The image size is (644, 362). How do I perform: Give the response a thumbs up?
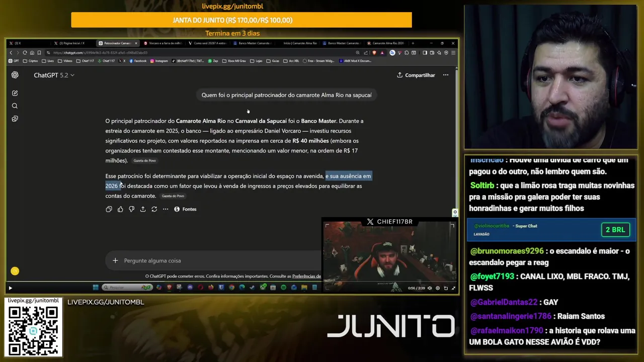click(120, 209)
